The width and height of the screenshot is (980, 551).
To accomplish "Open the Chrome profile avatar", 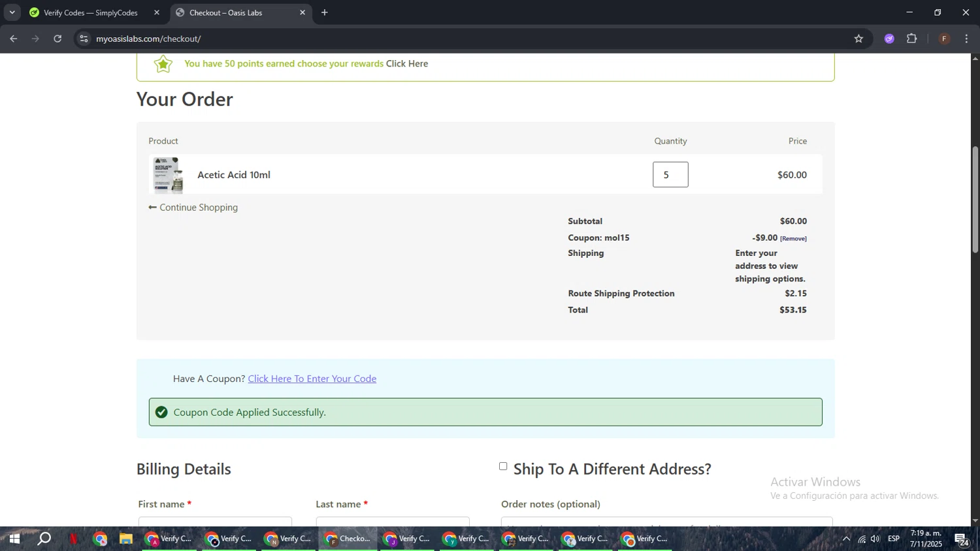I will tap(944, 39).
